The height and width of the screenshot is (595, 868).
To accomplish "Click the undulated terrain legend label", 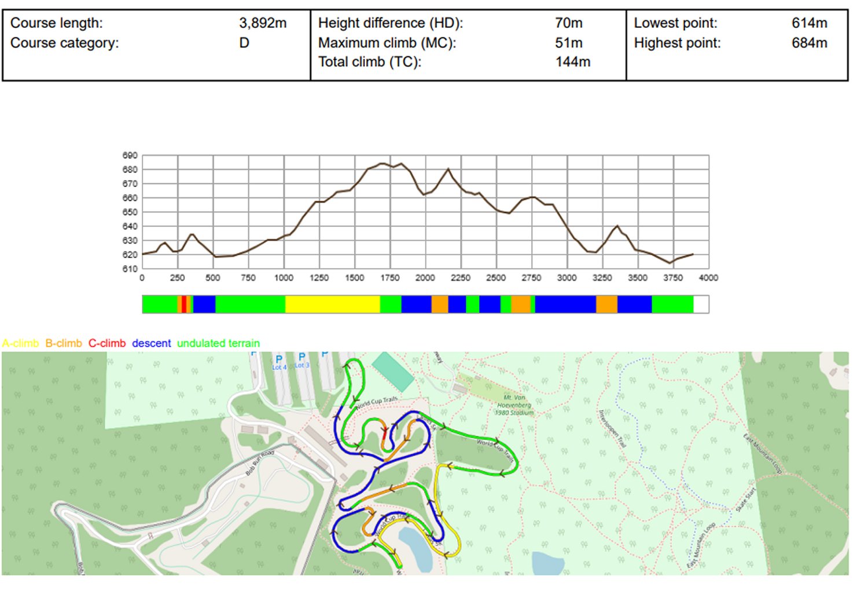I will [x=218, y=343].
